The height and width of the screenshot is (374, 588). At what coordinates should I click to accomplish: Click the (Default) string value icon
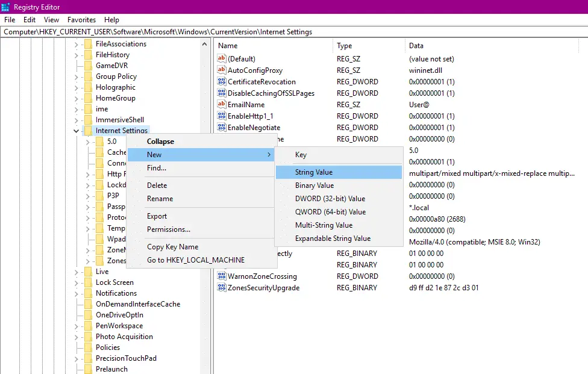click(222, 58)
